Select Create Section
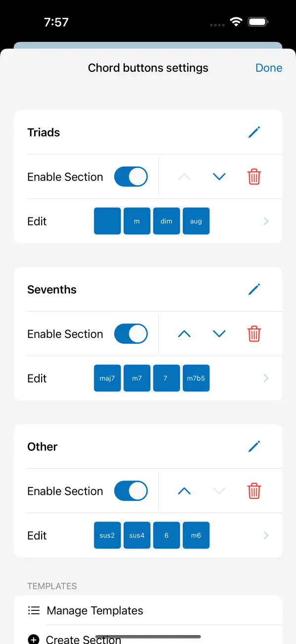The height and width of the screenshot is (644, 296). [x=83, y=639]
